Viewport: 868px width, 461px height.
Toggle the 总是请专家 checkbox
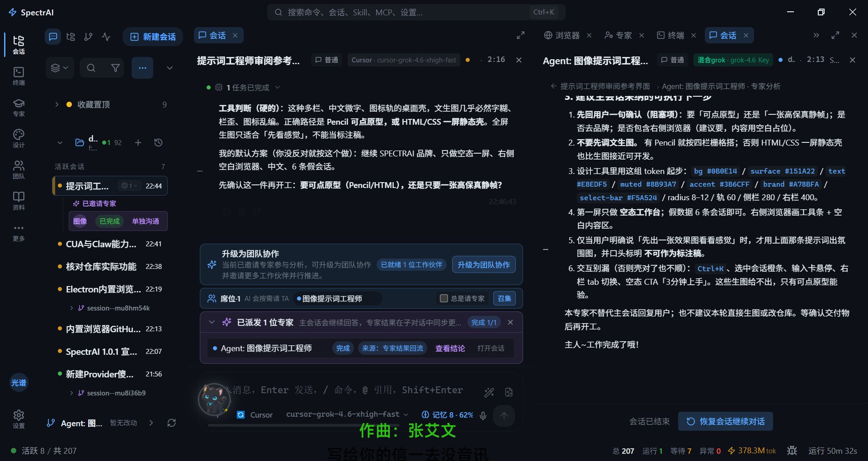(444, 298)
